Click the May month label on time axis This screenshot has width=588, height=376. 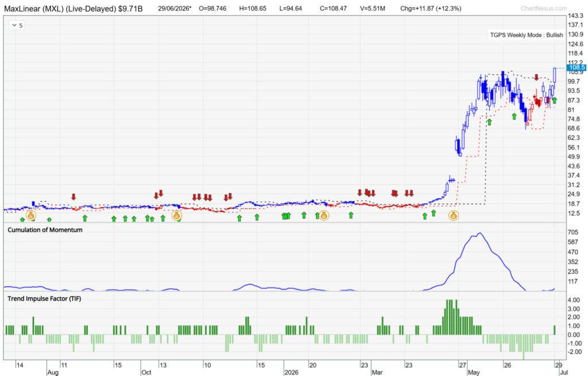(474, 372)
